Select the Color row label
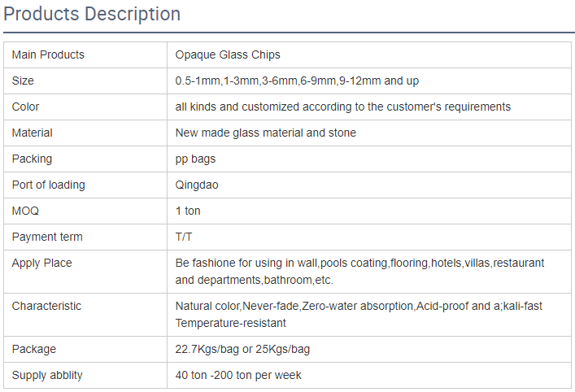The height and width of the screenshot is (392, 575). click(25, 107)
